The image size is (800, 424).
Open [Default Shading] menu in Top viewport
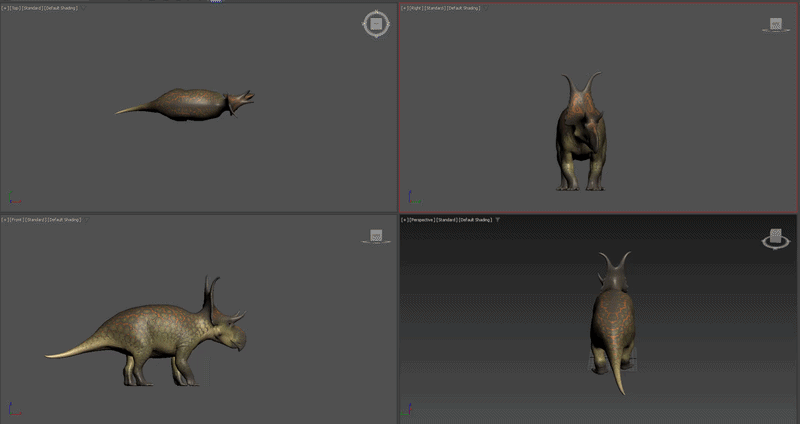(x=61, y=8)
